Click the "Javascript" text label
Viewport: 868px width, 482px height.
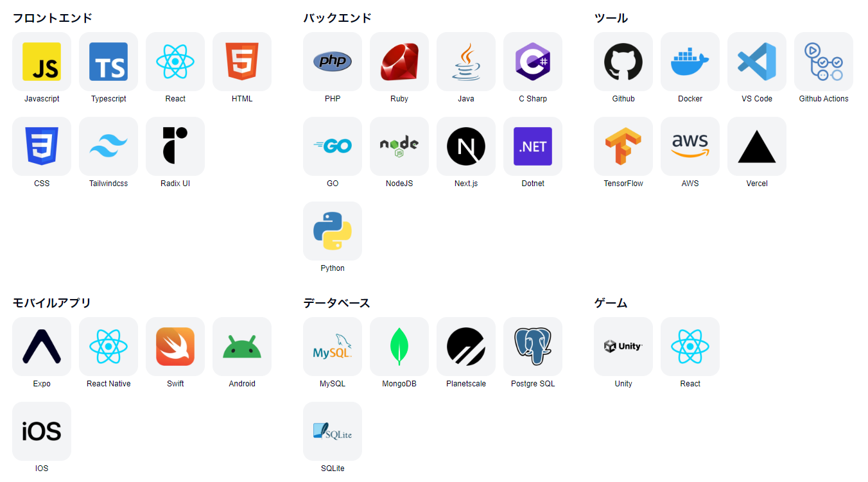[42, 99]
